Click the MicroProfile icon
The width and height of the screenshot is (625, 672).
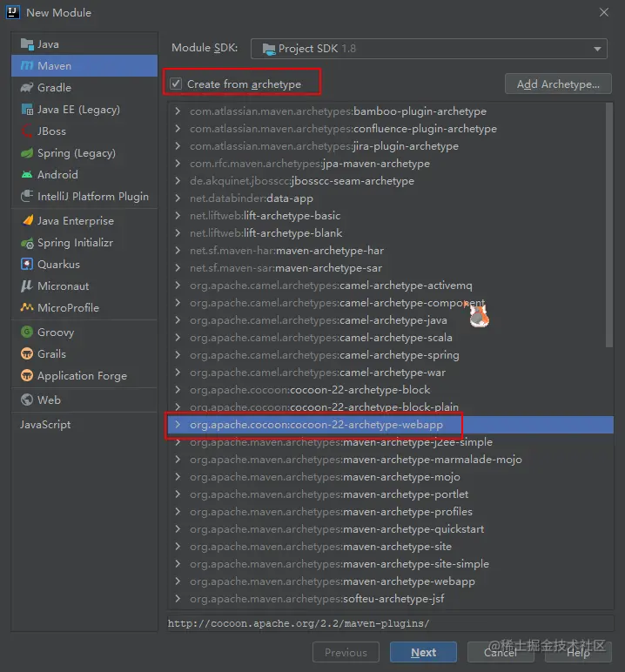coord(27,307)
